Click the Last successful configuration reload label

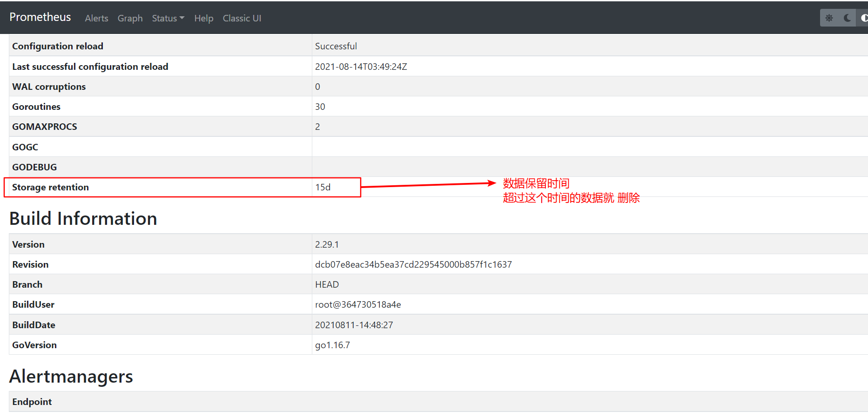(x=90, y=67)
